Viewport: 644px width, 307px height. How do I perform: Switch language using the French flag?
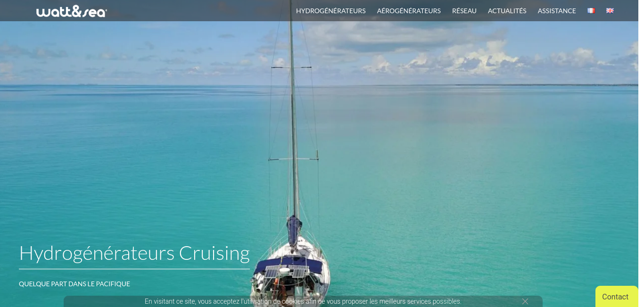(591, 10)
